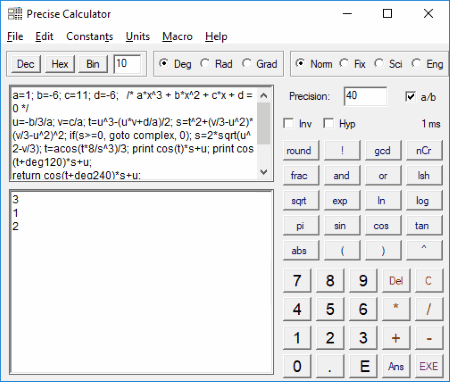Viewport: 450px width, 382px height.
Task: Insert pi constant
Action: pos(301,226)
